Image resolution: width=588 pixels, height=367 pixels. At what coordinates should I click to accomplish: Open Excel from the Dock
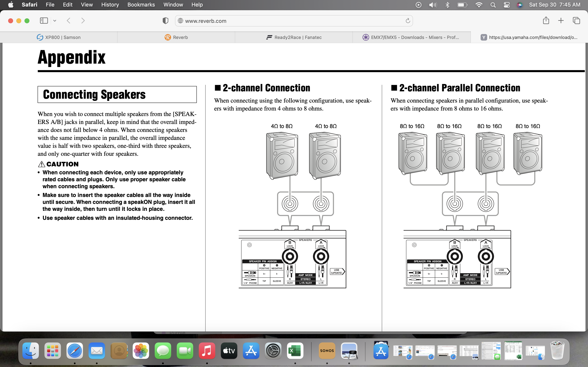[295, 350]
